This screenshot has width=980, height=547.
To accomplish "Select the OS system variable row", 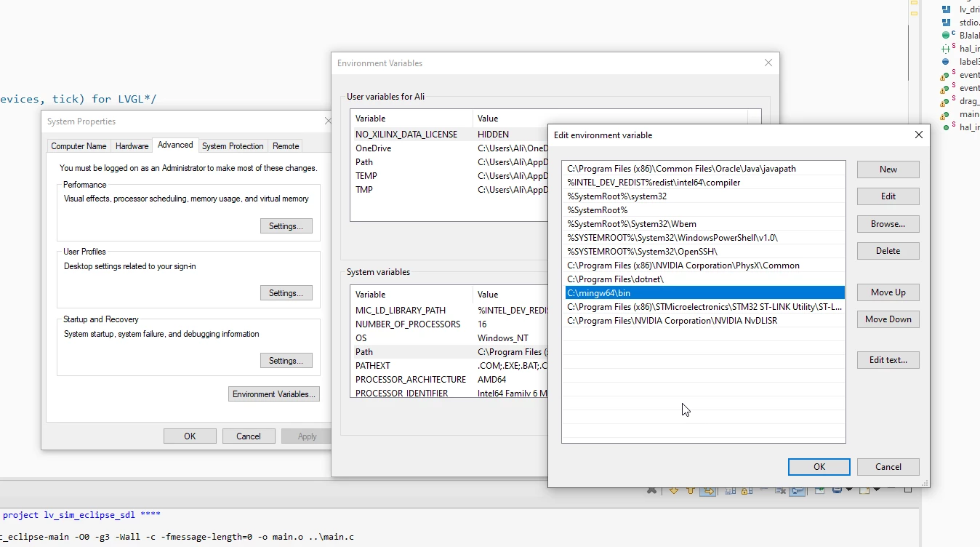I will (x=449, y=338).
